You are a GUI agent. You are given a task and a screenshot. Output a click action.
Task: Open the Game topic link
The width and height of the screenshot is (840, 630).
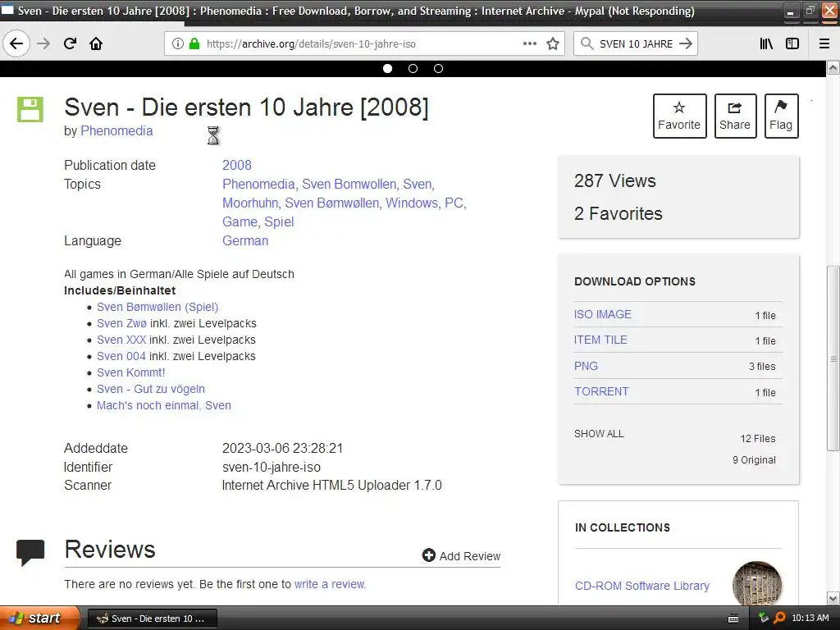point(240,221)
